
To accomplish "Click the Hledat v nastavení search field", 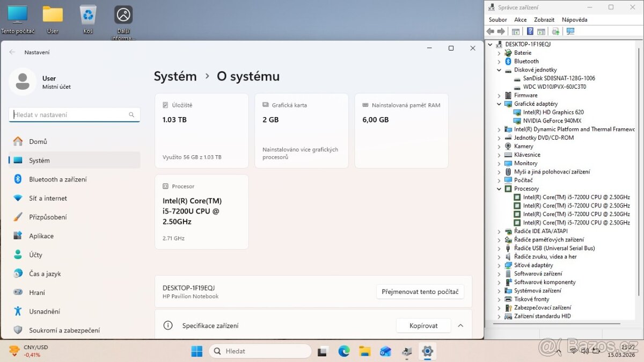I will click(x=74, y=114).
